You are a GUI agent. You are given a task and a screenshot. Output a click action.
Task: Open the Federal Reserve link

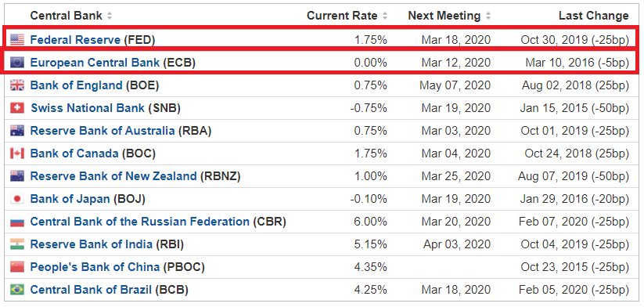coord(75,40)
